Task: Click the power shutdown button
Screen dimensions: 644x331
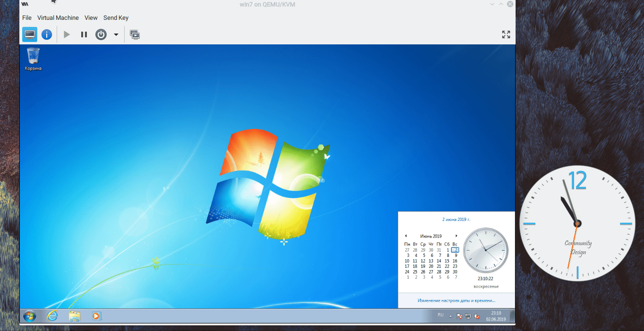Action: 101,34
